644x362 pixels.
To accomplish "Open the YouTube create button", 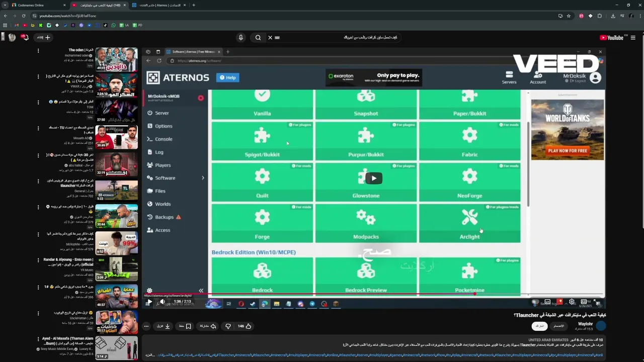I will point(43,37).
